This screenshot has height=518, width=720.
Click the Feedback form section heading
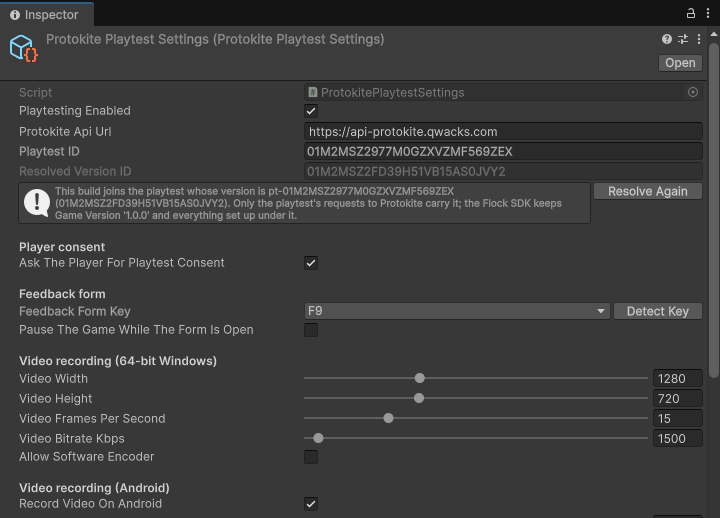click(x=62, y=294)
